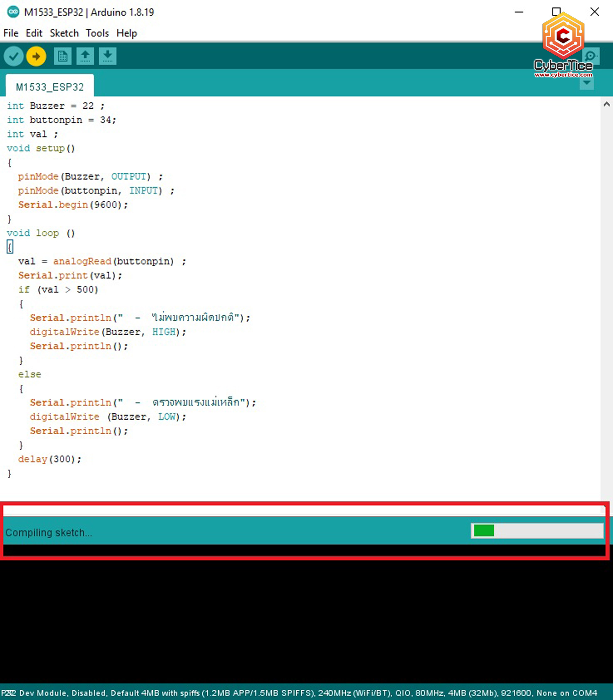613x700 pixels.
Task: Open the Edit menu
Action: coord(34,33)
